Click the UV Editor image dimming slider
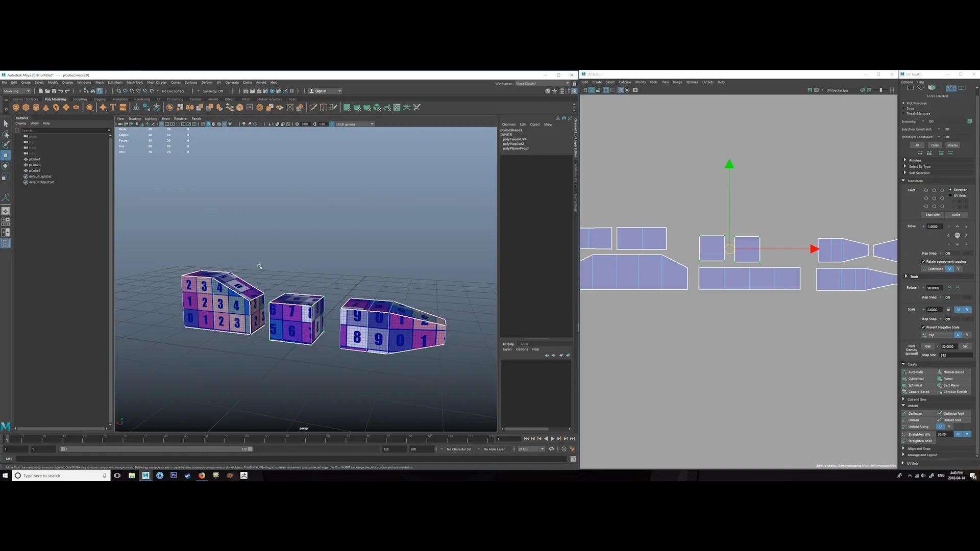Image resolution: width=980 pixels, height=551 pixels. (x=880, y=90)
